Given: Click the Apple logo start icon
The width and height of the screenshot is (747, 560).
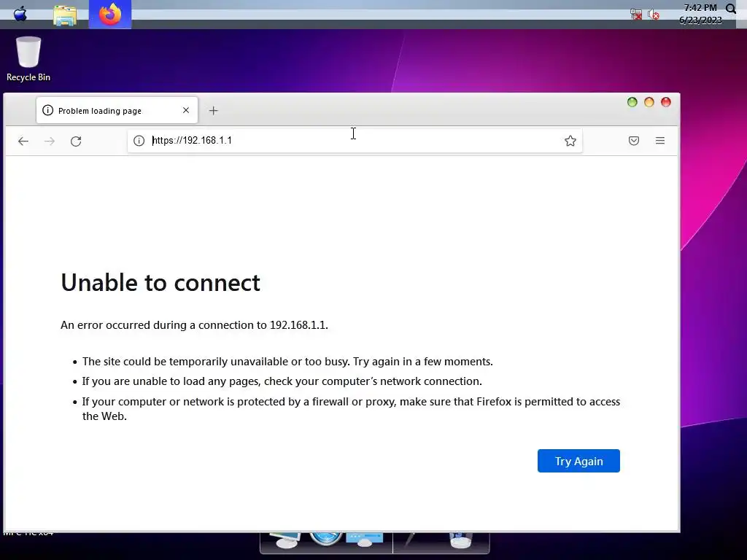Looking at the screenshot, I should tap(20, 14).
